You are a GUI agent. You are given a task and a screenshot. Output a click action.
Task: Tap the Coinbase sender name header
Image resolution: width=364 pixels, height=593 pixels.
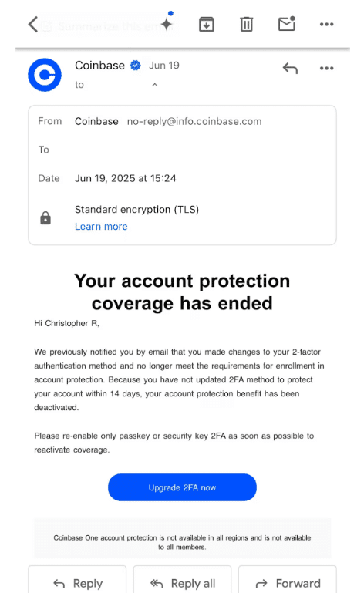pyautogui.click(x=99, y=66)
